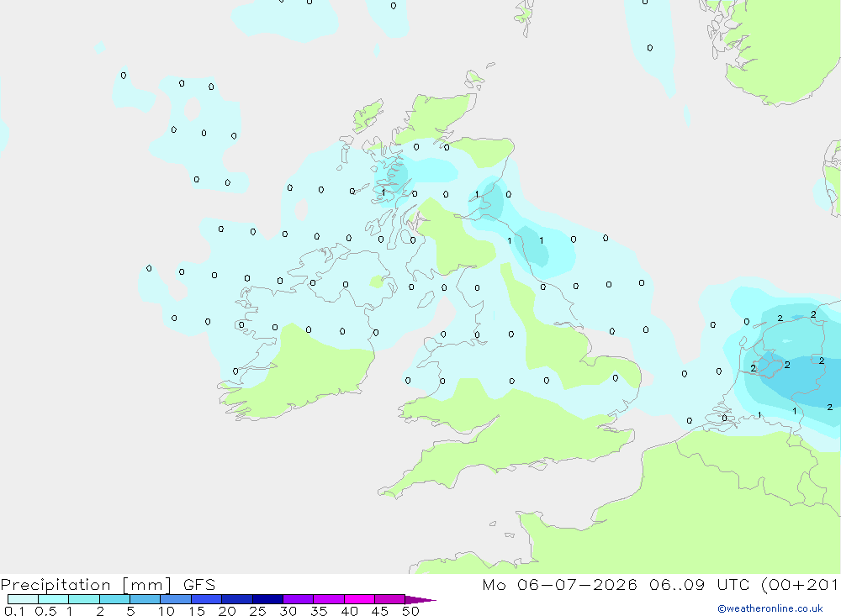Click the 20–25 mm dark blue swatch
The width and height of the screenshot is (841, 616).
tap(236, 599)
